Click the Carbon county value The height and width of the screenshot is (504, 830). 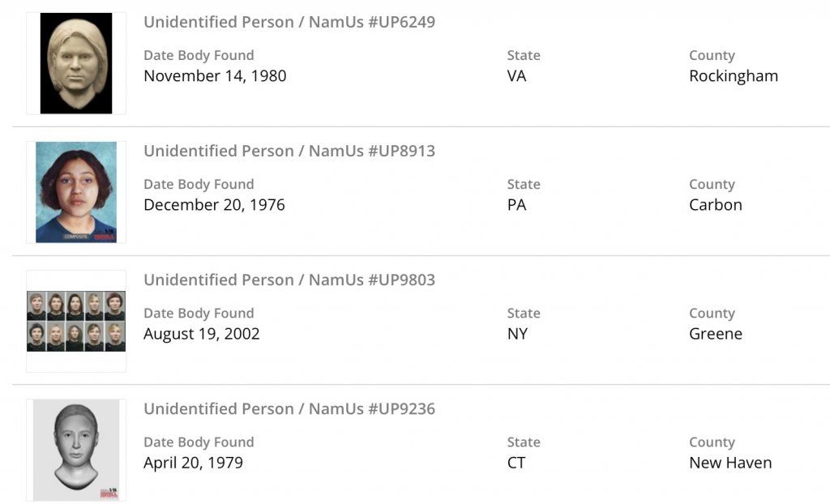coord(716,205)
